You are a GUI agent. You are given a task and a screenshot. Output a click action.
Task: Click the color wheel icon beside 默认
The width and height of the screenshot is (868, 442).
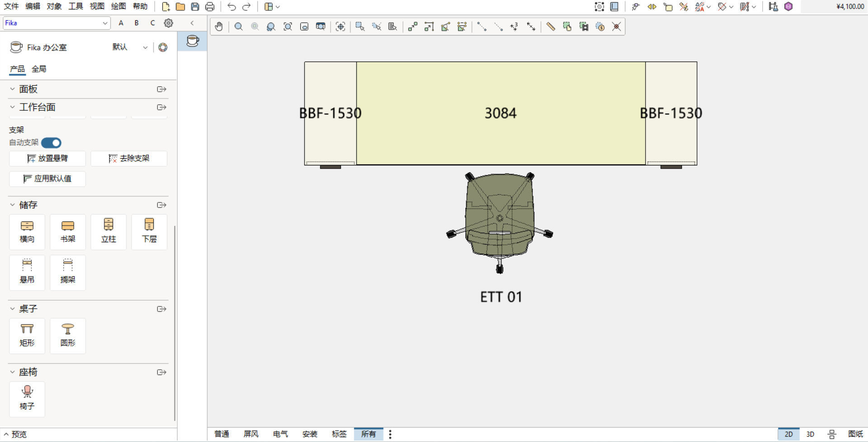click(x=163, y=47)
